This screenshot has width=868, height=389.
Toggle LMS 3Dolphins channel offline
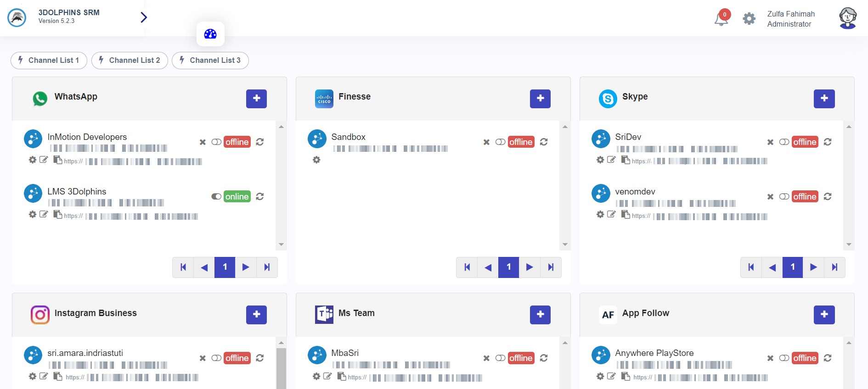[x=216, y=197]
